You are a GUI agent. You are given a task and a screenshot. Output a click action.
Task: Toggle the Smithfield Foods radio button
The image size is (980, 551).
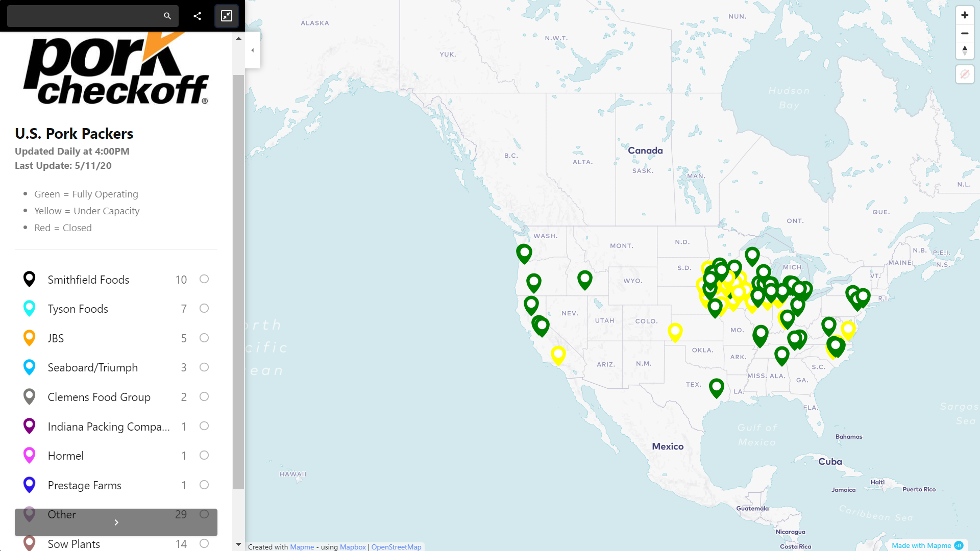coord(204,279)
